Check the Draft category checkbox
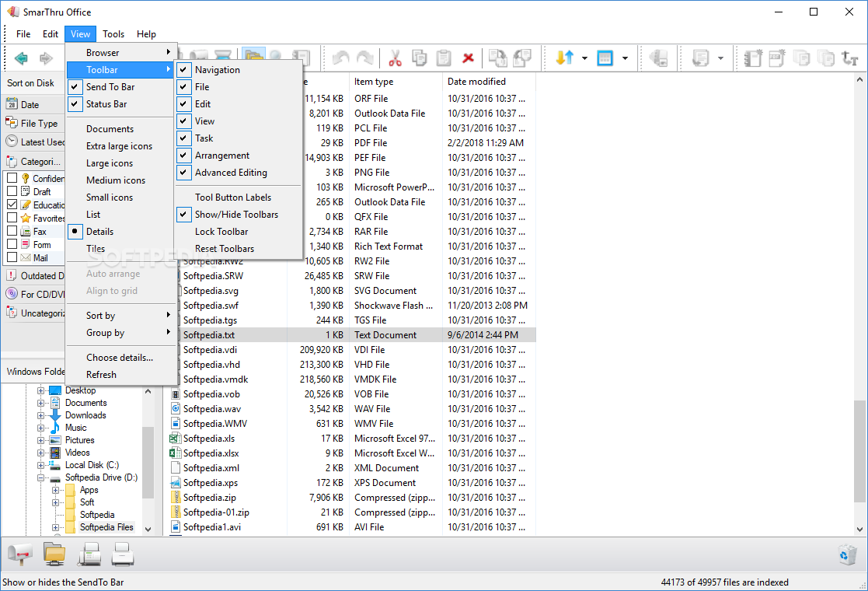Screen dimensions: 868x591 tap(12, 191)
